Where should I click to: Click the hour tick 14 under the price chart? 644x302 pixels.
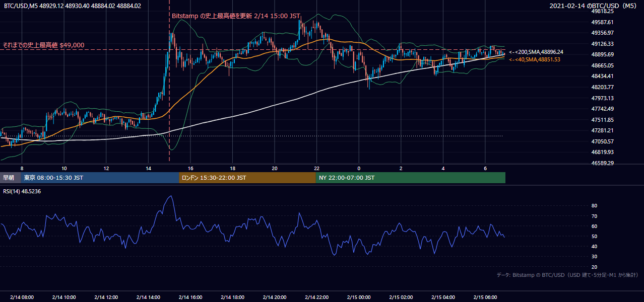[x=148, y=168]
